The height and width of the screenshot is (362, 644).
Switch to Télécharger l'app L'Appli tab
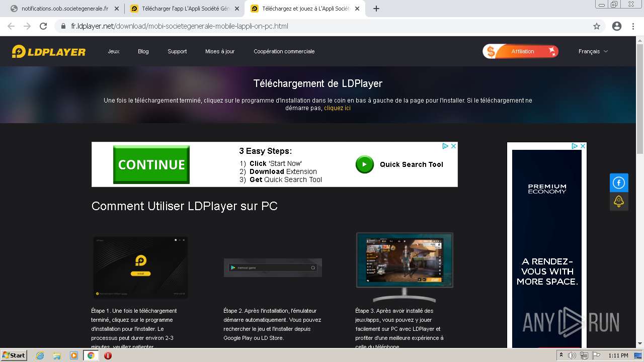[x=185, y=9]
